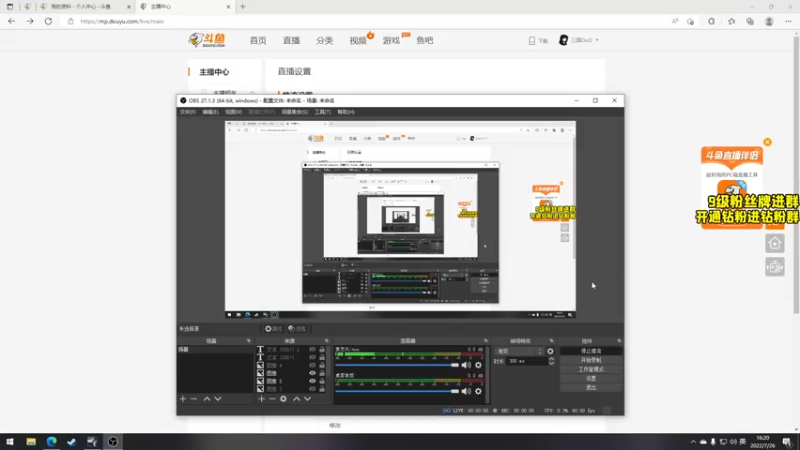Screen dimensions: 800x450
Task: Enable 工作室模式 studio mode
Action: [591, 369]
